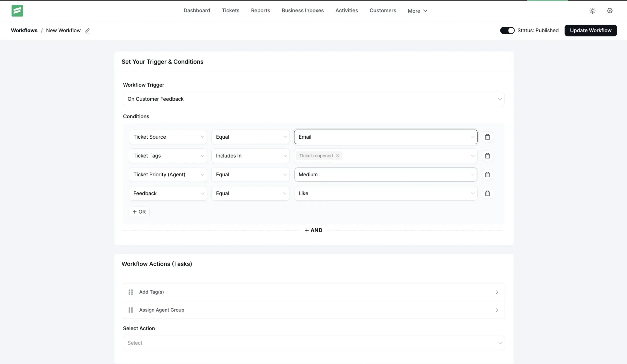Expand the More navigation menu

(x=417, y=11)
